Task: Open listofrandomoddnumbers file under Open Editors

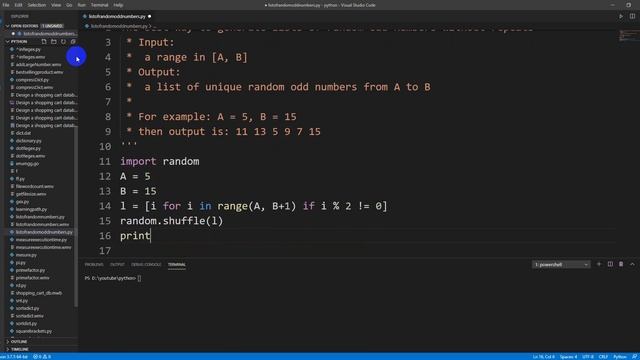Action: click(x=49, y=33)
